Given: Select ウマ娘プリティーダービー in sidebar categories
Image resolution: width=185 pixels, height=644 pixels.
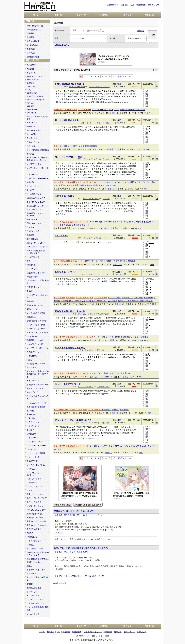Looking at the screenshot, I should 38,178.
